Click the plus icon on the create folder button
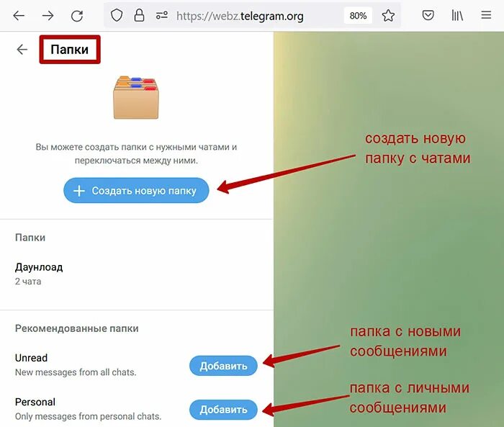The image size is (504, 427). pos(79,191)
